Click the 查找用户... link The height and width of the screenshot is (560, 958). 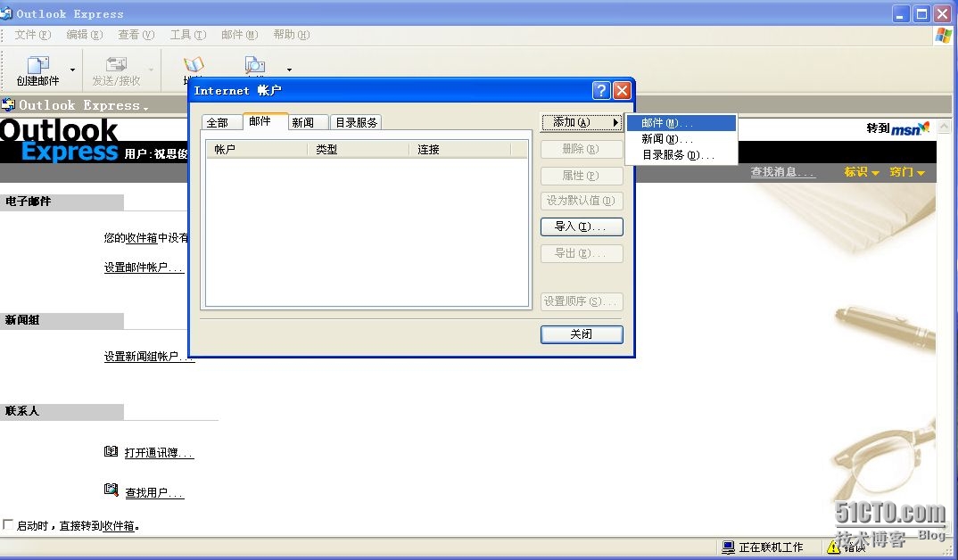point(154,493)
